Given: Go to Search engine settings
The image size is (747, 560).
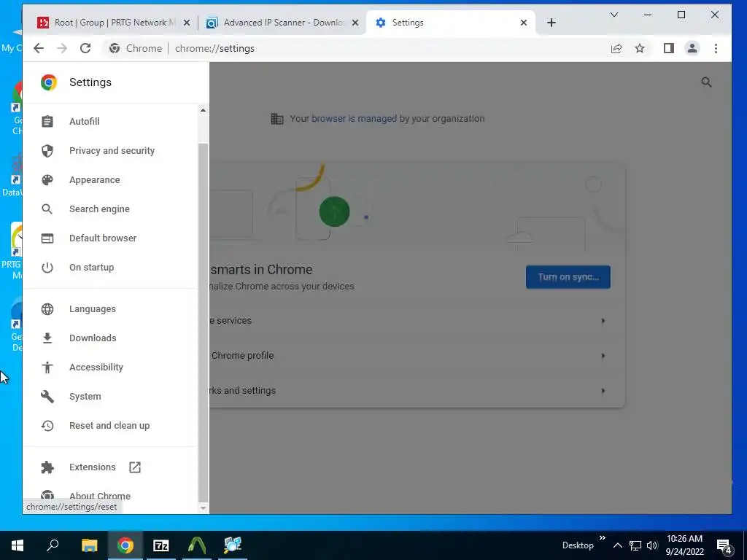Looking at the screenshot, I should (x=99, y=209).
